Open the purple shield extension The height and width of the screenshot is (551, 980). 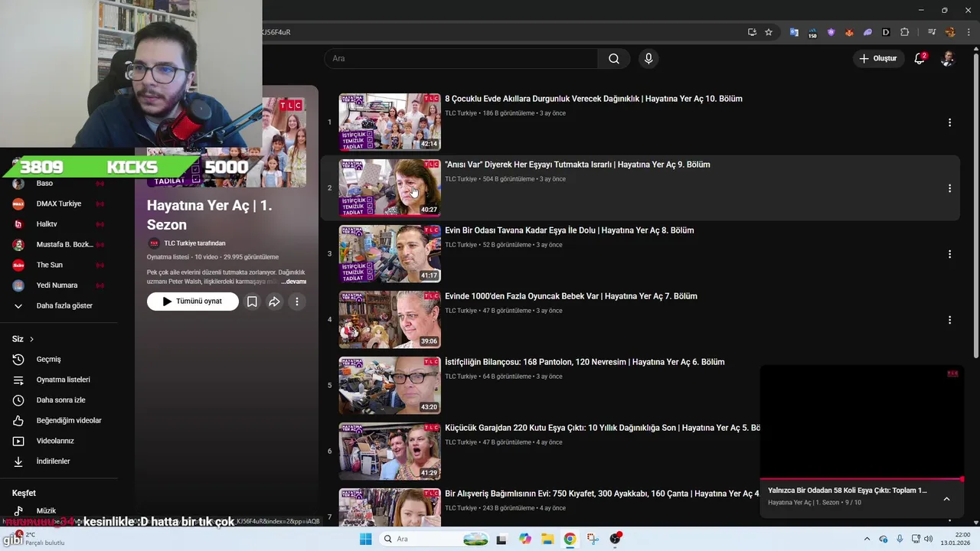831,32
